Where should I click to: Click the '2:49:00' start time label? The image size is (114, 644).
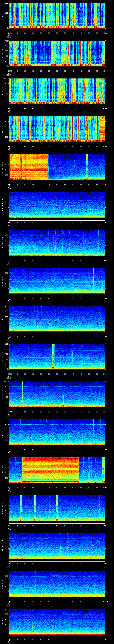9,223
